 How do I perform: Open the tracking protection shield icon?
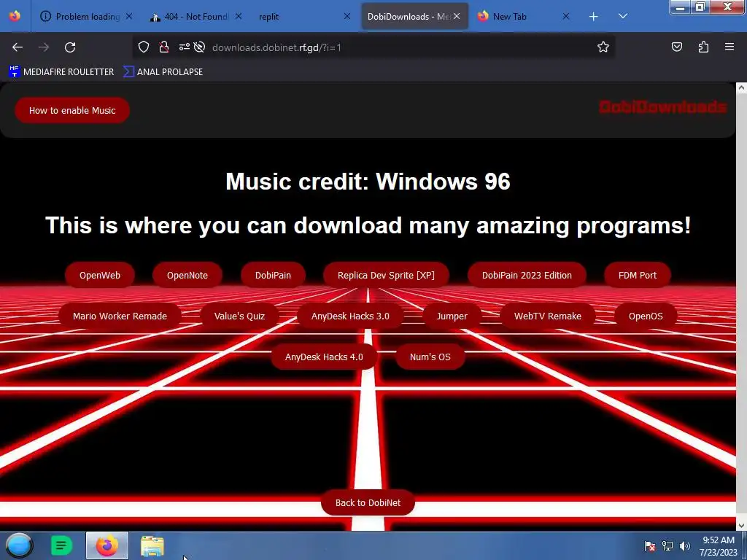144,47
